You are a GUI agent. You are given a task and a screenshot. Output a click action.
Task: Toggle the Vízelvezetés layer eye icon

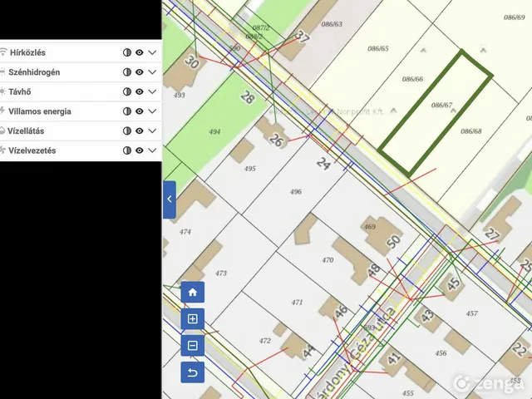(x=140, y=150)
